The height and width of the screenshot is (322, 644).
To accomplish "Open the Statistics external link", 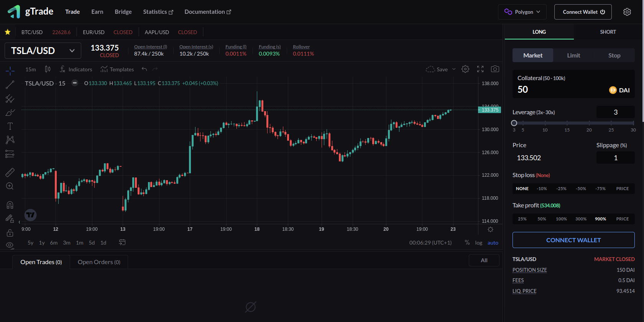I will click(158, 12).
